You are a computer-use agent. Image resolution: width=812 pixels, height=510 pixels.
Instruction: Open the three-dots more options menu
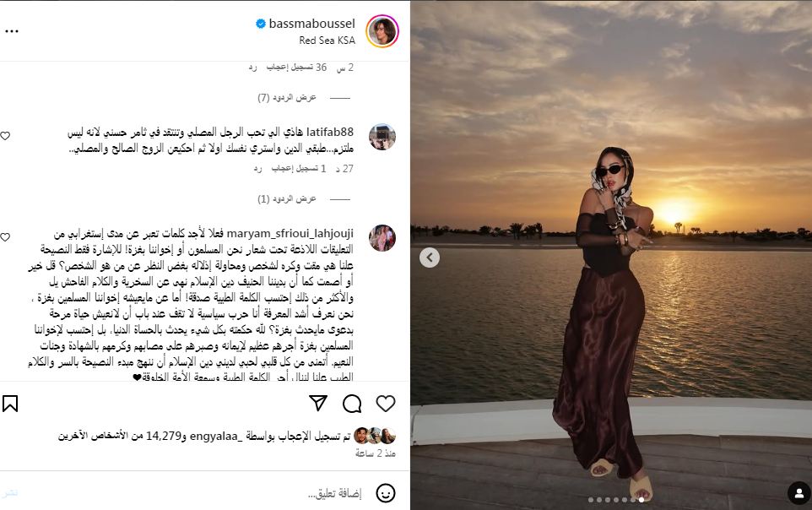click(x=12, y=31)
